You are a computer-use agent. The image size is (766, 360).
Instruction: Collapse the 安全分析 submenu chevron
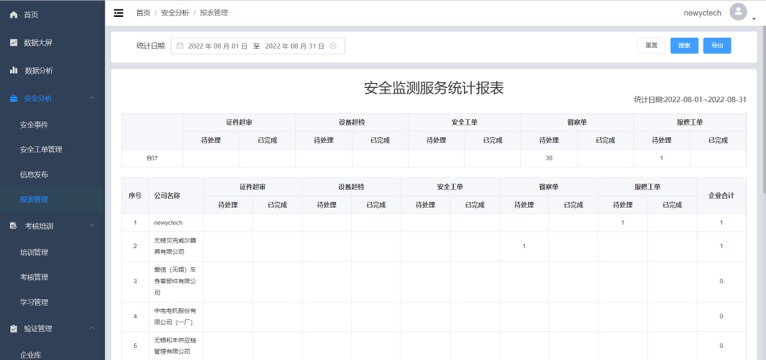pyautogui.click(x=92, y=99)
